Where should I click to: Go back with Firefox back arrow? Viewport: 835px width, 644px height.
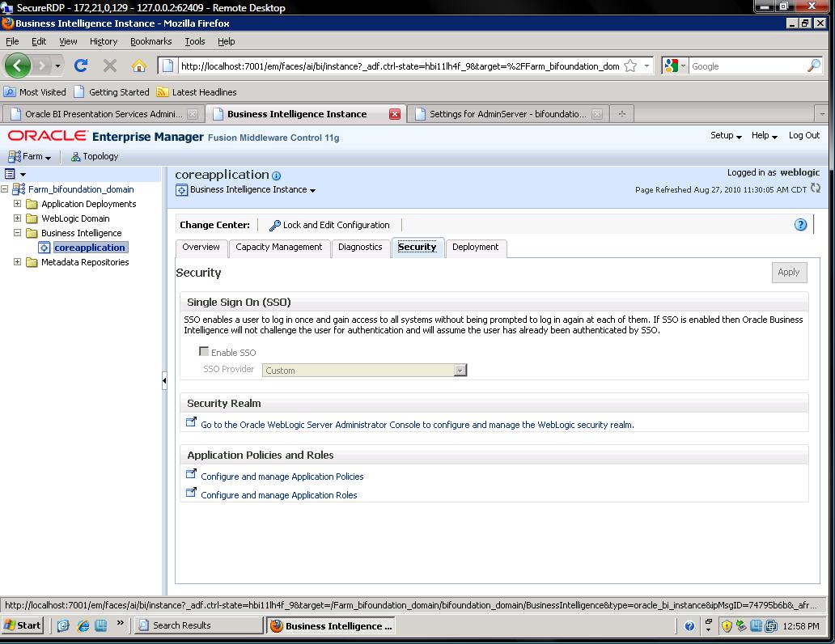pyautogui.click(x=18, y=66)
